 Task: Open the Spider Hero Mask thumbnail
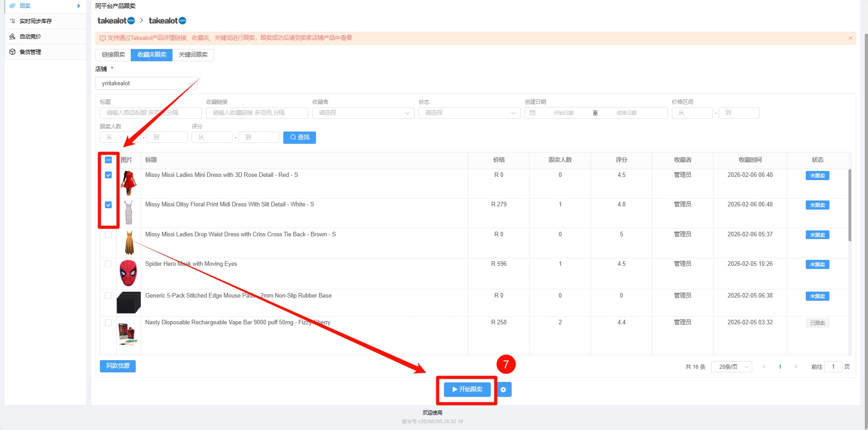pyautogui.click(x=128, y=273)
